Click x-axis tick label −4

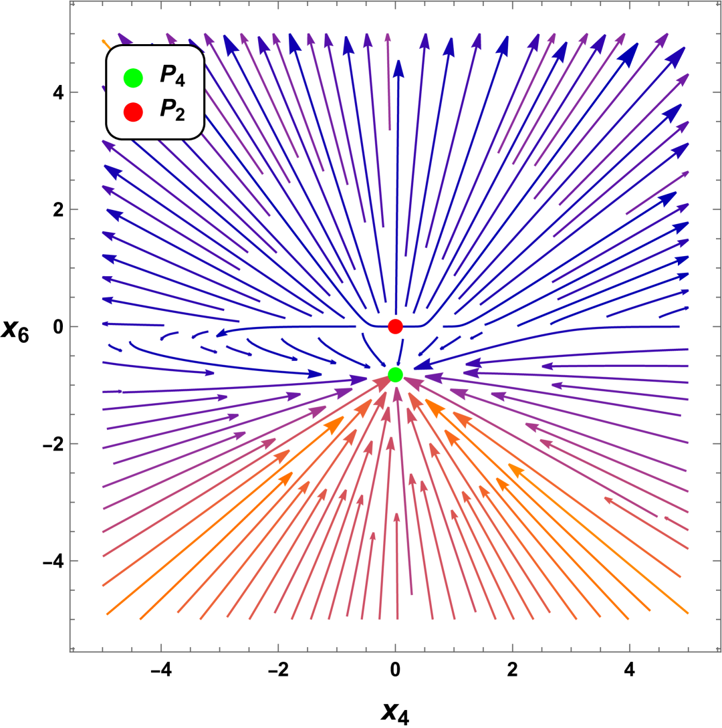click(x=161, y=670)
